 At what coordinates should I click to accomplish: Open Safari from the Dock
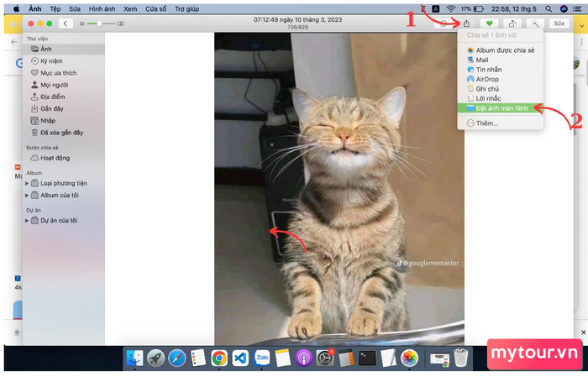click(176, 358)
